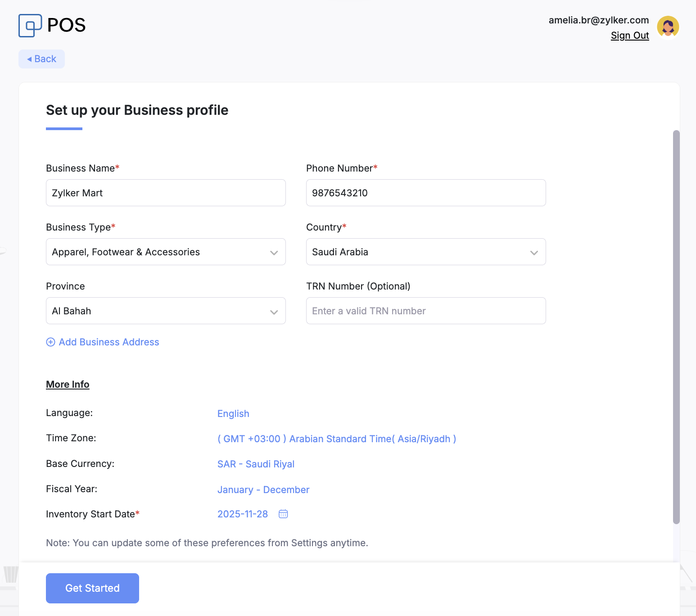
Task: Click the POS logo icon
Action: click(30, 25)
